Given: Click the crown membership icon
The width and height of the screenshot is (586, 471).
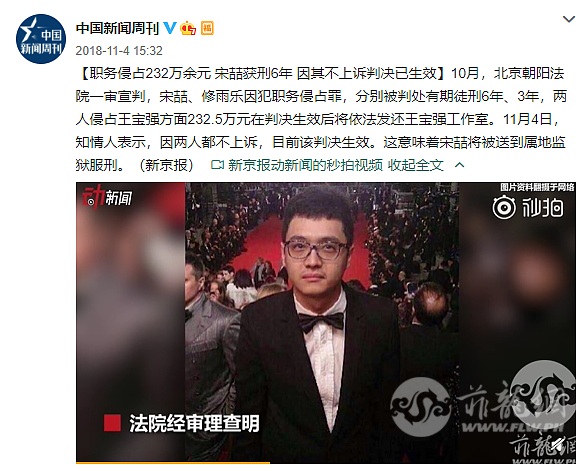Looking at the screenshot, I should pyautogui.click(x=188, y=28).
